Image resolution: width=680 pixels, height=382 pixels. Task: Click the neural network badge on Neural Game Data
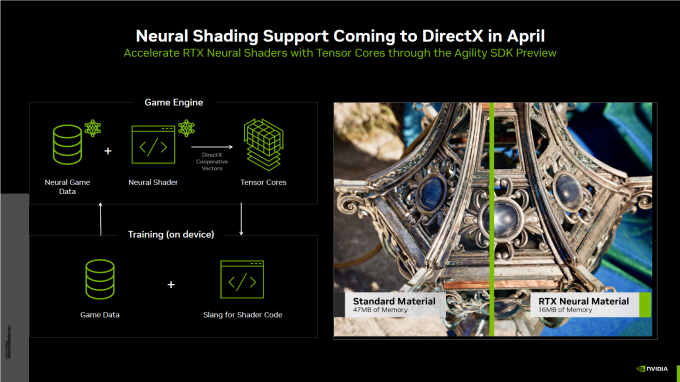(93, 128)
